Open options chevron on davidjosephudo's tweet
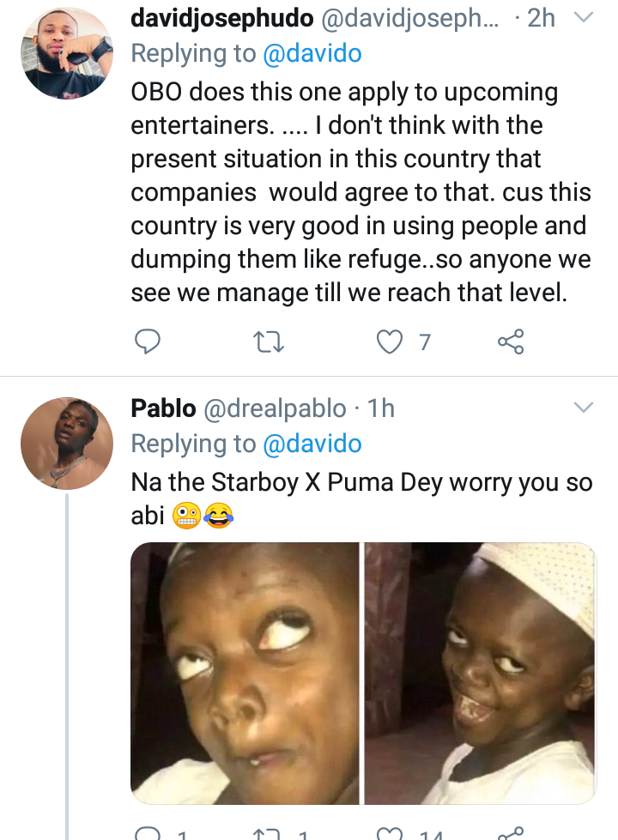 [x=583, y=17]
